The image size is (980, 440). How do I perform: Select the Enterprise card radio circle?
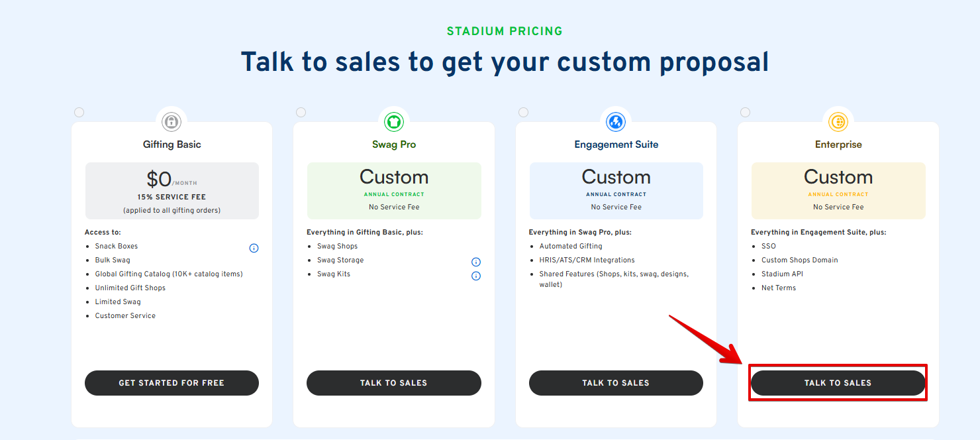[745, 112]
